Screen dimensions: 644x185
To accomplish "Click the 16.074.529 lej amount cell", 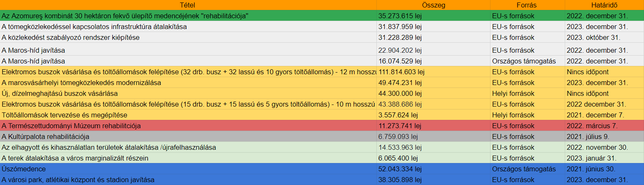I will point(400,61).
